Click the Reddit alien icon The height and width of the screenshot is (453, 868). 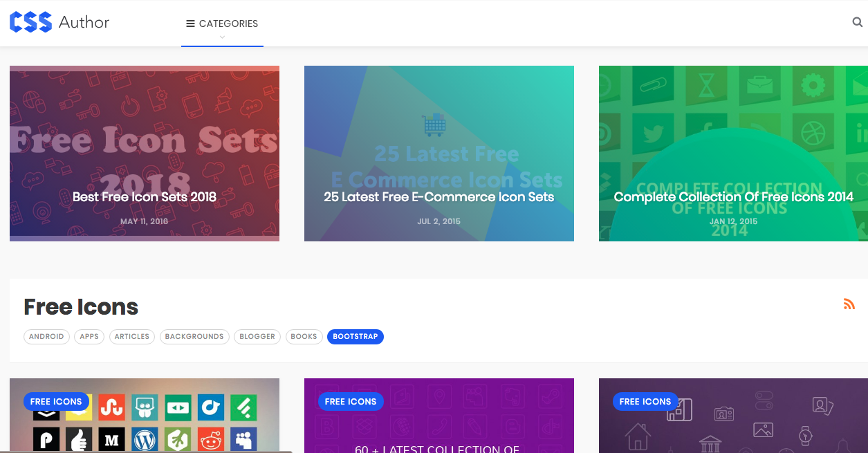tap(210, 439)
